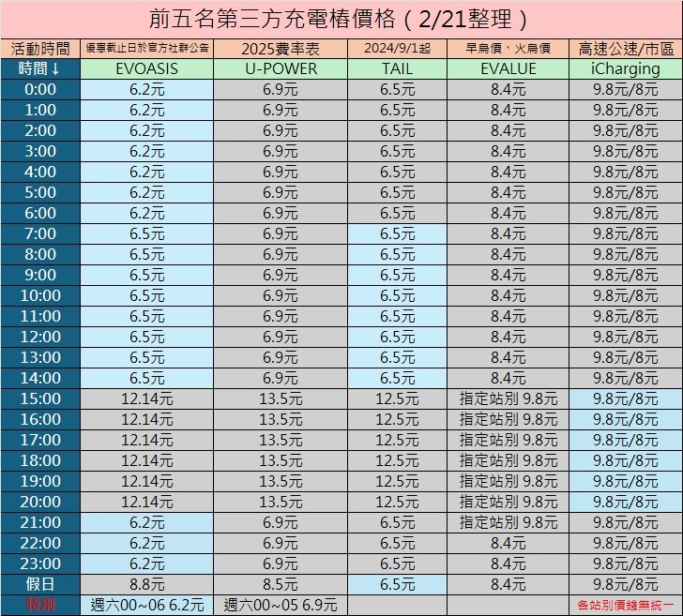Select EVALUE price at 3:00
Viewport: 683px width, 616px height.
pyautogui.click(x=508, y=152)
